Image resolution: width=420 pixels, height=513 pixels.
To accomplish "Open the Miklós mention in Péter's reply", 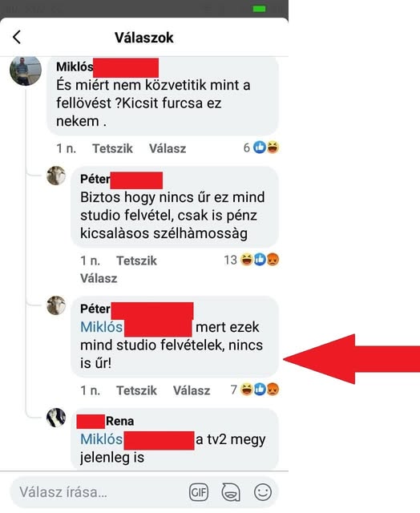I will [102, 327].
